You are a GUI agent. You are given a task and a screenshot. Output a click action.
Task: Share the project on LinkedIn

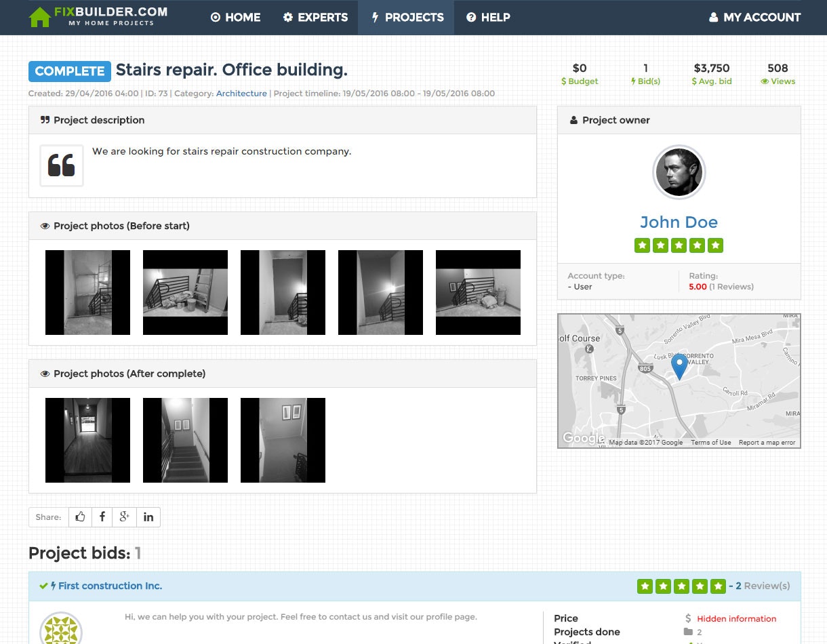148,517
